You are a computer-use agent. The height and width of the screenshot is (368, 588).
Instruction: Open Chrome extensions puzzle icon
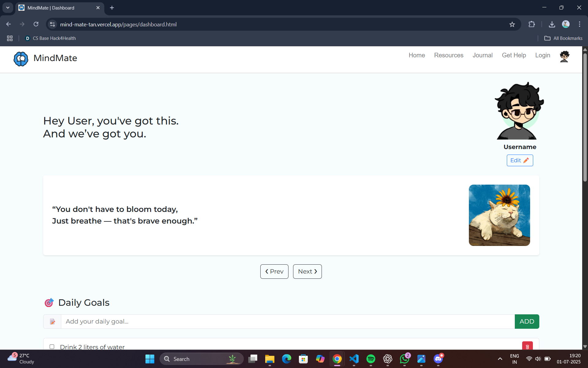tap(532, 25)
